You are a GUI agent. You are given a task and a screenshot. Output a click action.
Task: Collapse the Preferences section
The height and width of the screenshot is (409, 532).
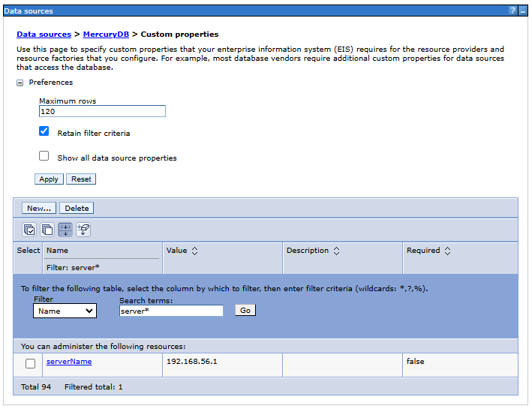tap(20, 83)
